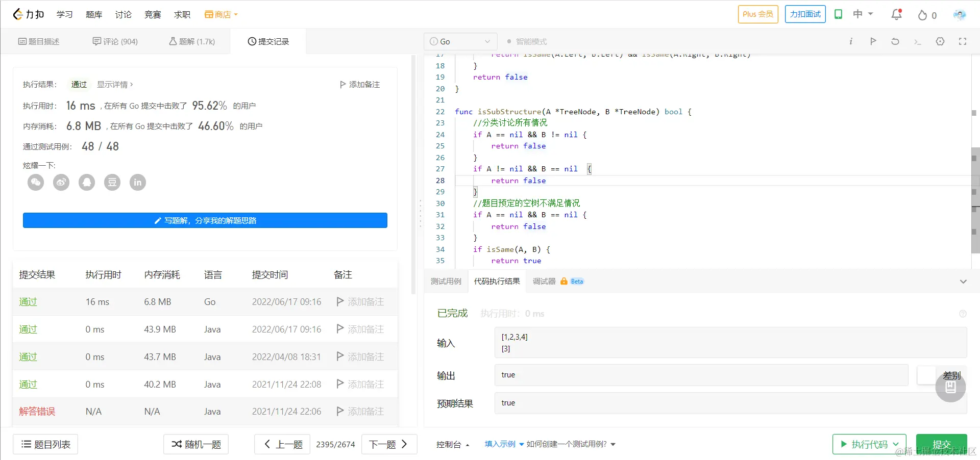The image size is (980, 460).
Task: Open the 中 language switcher
Action: pos(863,14)
